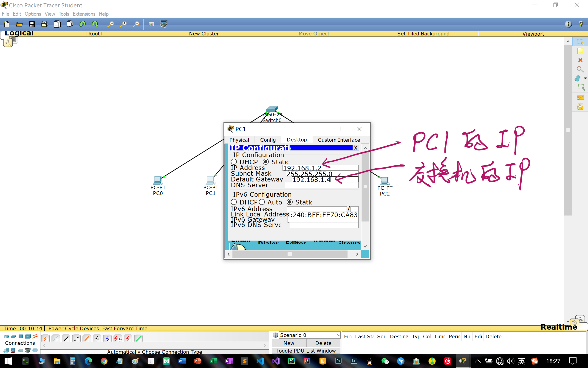Viewport: 588px width, 368px height.
Task: Click Fast Forward Time
Action: [125, 328]
